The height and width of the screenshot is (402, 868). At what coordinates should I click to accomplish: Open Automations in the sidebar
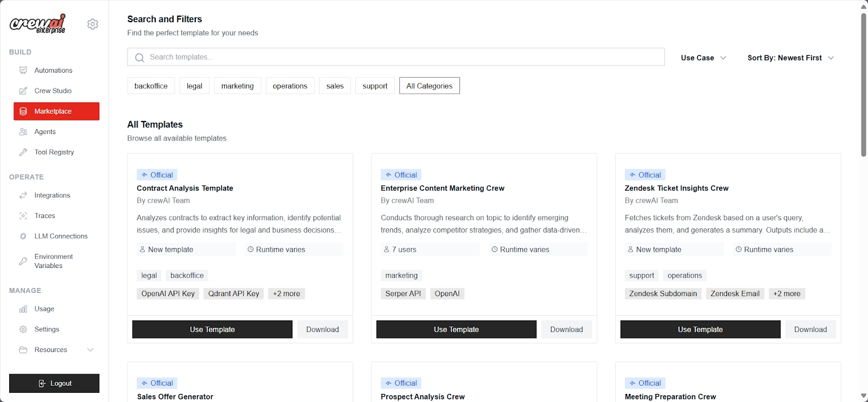click(56, 71)
